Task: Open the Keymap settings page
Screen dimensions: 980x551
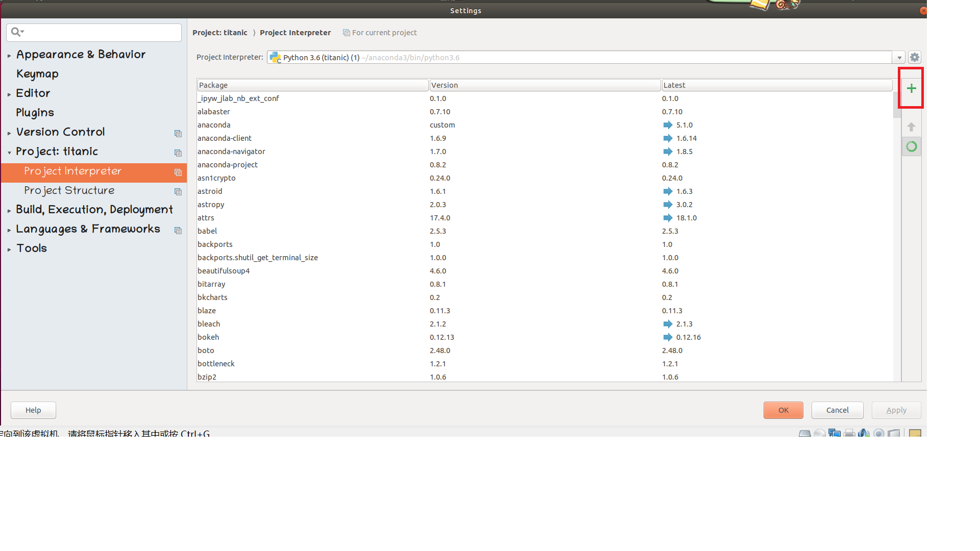Action: [37, 74]
